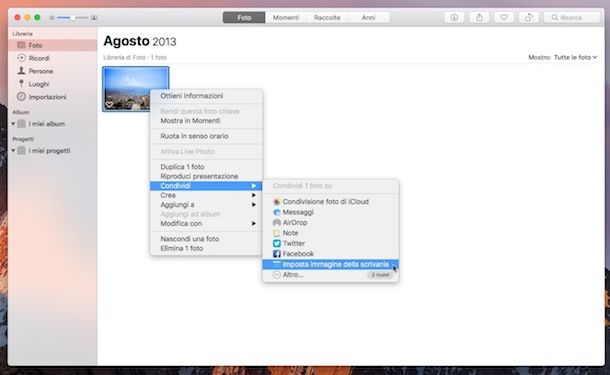Share the photo to Note
Viewport: 610px width, 375px height.
(x=331, y=233)
